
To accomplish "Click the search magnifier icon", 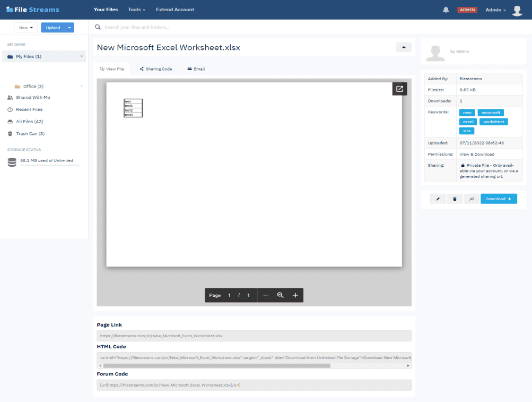I will [x=98, y=27].
